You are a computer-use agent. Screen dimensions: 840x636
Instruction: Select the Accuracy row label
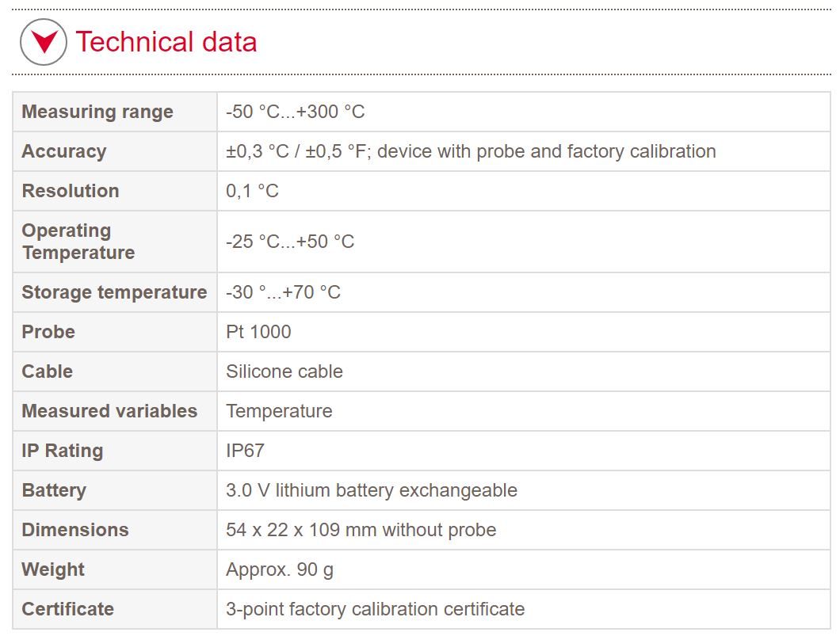click(x=64, y=151)
